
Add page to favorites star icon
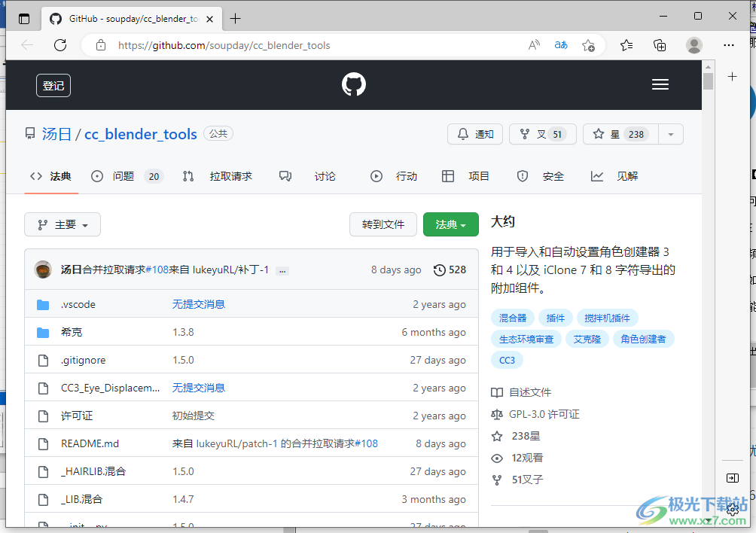click(588, 45)
